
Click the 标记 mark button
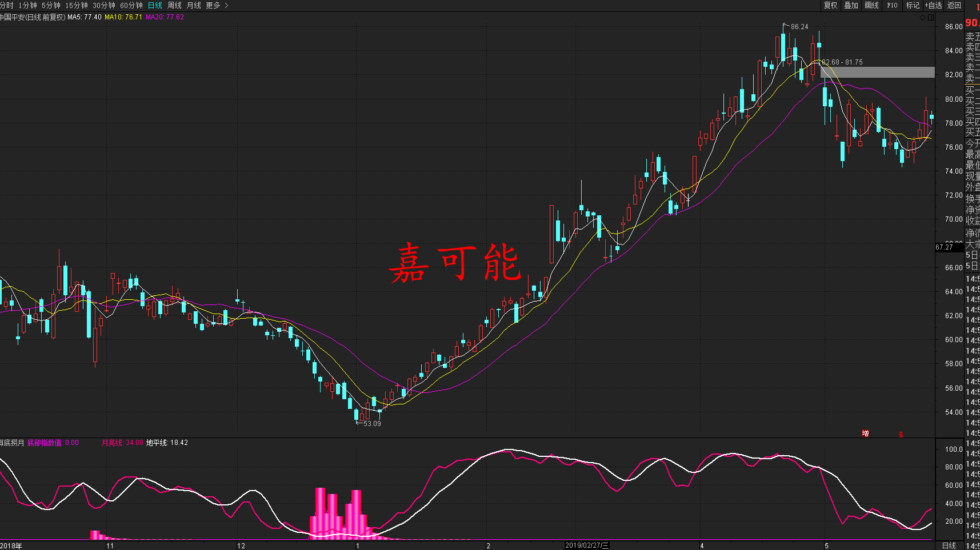click(913, 5)
